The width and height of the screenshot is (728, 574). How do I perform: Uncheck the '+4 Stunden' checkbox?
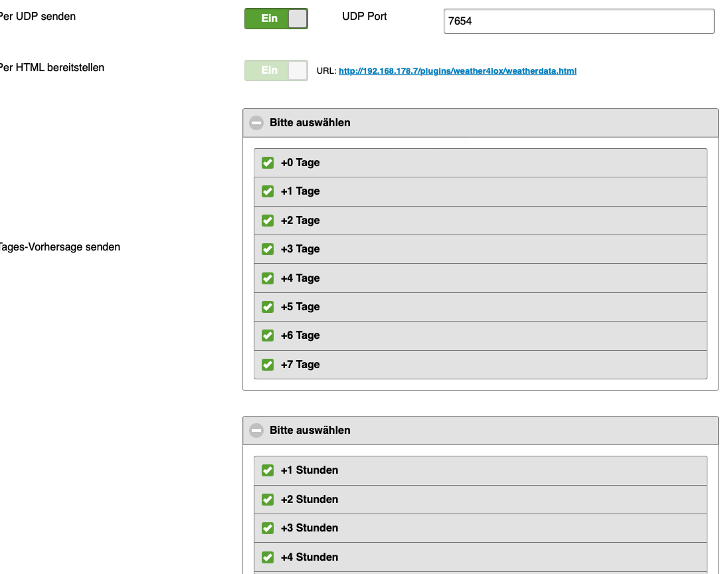[268, 557]
